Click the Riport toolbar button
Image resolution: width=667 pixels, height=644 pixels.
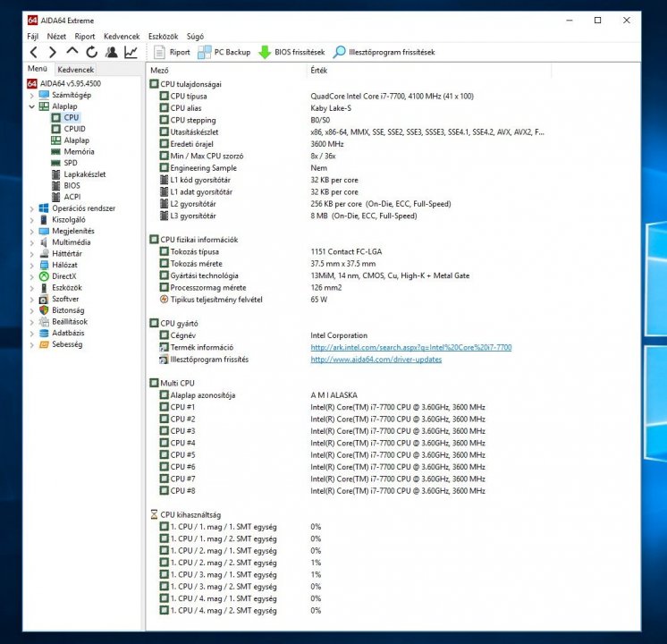tap(172, 53)
